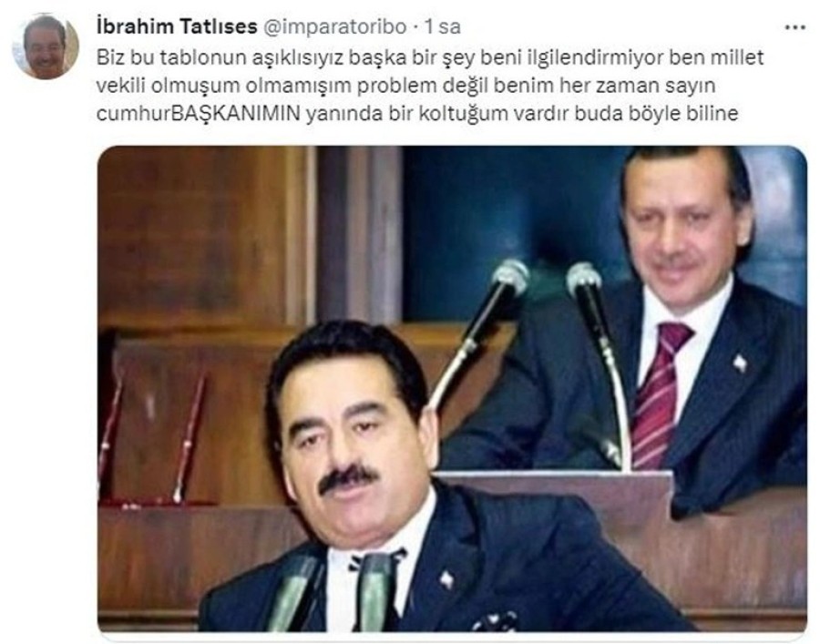Viewport: 820px width, 644px height.
Task: Click the lapel pin on the foreground jacket
Action: click(x=446, y=579)
